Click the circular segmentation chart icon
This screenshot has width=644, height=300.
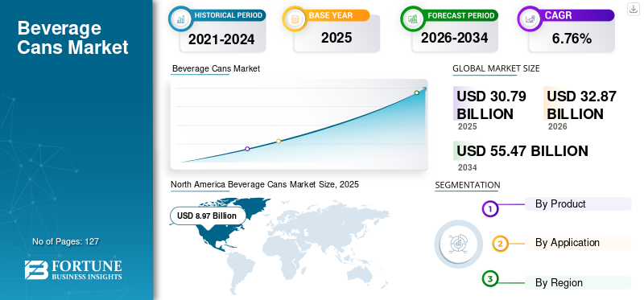click(459, 244)
